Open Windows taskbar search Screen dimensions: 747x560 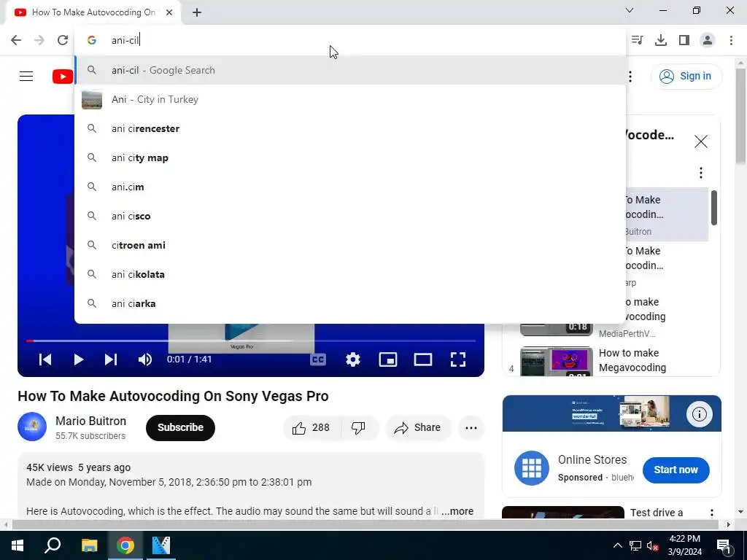[x=53, y=545]
